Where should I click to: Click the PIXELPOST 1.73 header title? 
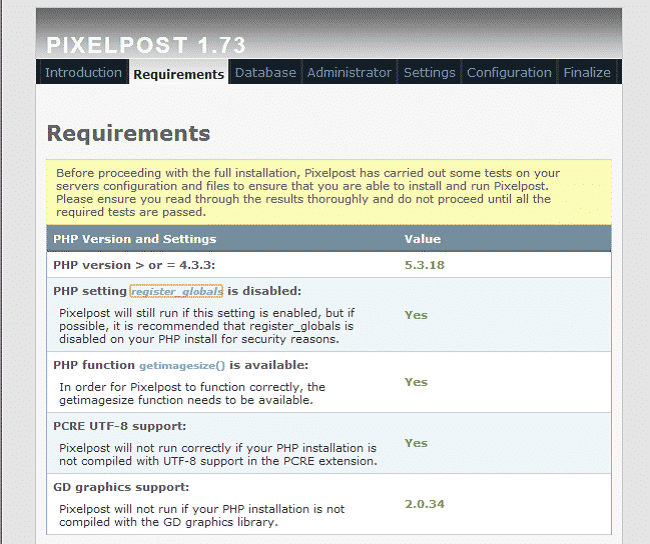146,45
